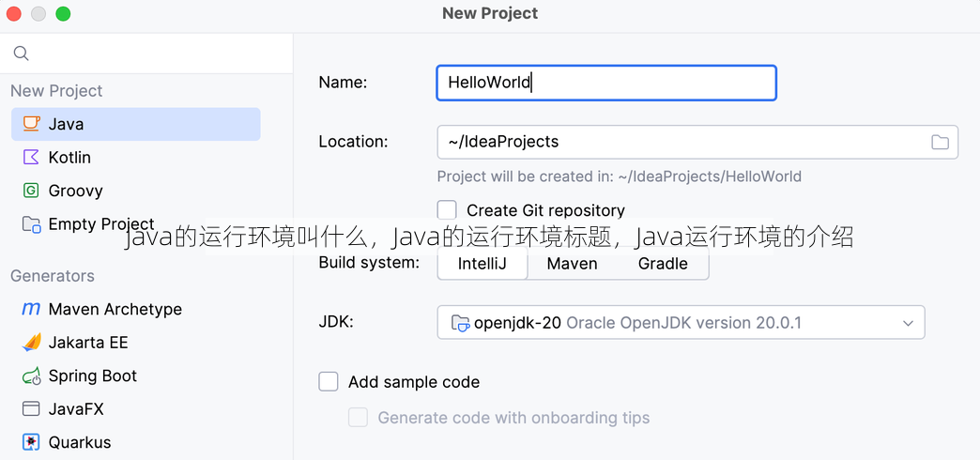Click the JDK: label
Image resolution: width=980 pixels, height=460 pixels.
pyautogui.click(x=336, y=323)
